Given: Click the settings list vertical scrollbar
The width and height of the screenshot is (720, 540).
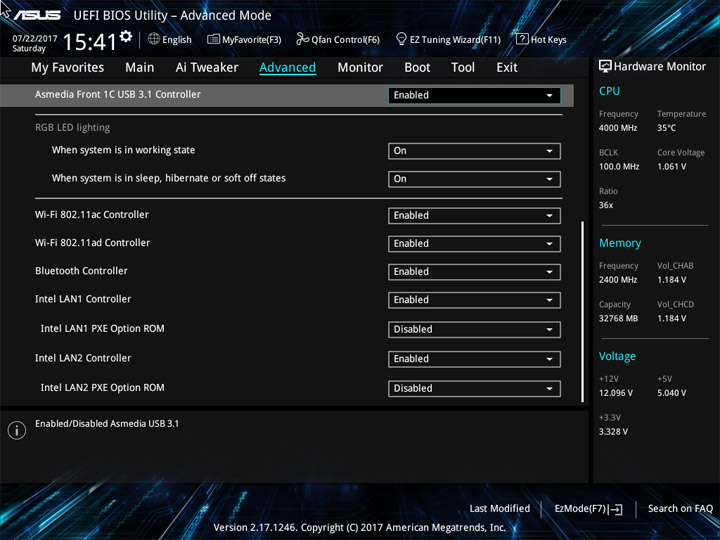Looking at the screenshot, I should coord(583,312).
